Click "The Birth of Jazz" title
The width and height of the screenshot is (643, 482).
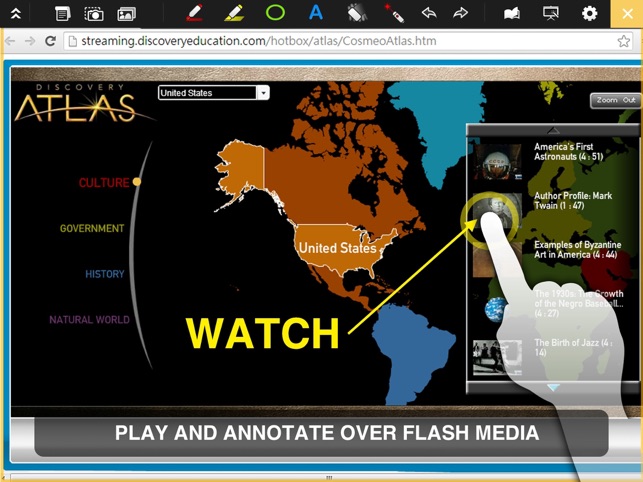click(573, 347)
